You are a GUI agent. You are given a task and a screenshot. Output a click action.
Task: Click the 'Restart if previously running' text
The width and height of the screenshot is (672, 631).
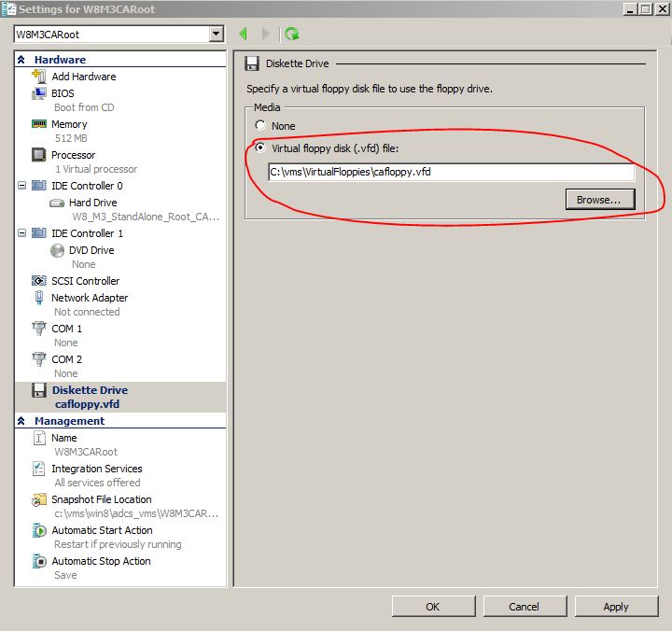pos(118,544)
